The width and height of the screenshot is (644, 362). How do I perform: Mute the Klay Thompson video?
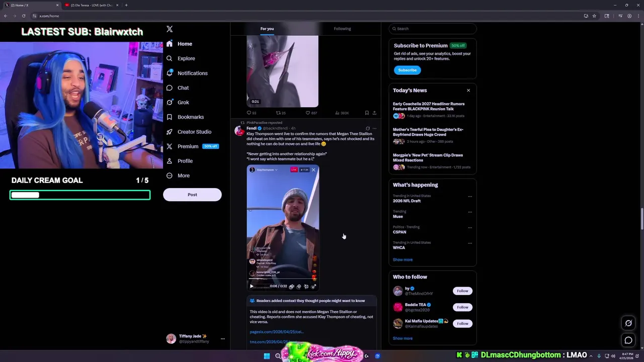(291, 286)
